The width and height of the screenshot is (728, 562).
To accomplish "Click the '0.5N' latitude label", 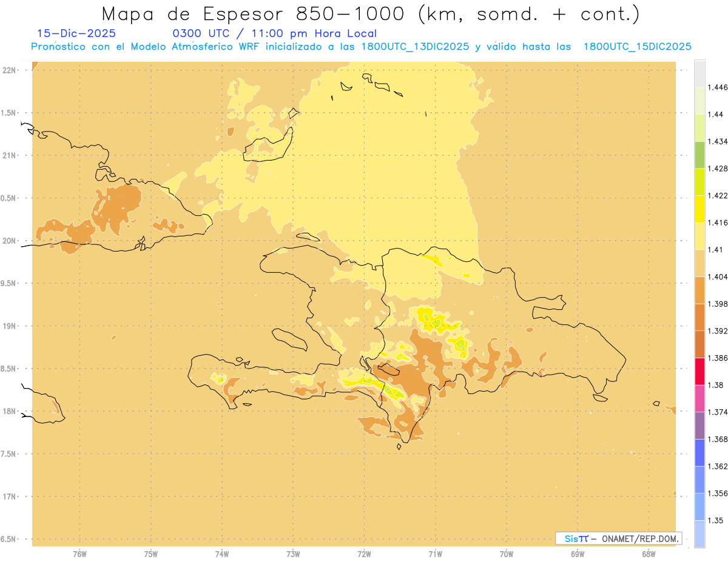I will 9,198.
